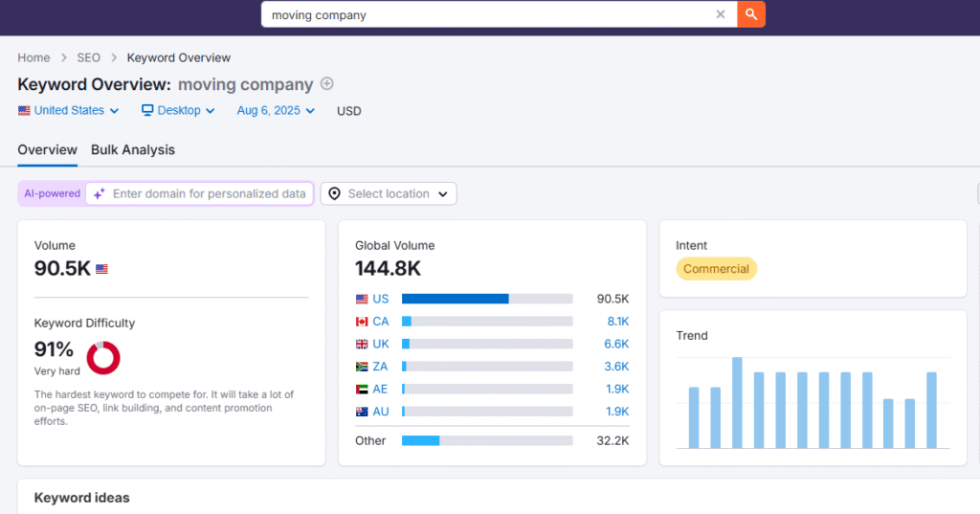Image resolution: width=980 pixels, height=514 pixels.
Task: Go to Home in breadcrumb
Action: point(33,58)
